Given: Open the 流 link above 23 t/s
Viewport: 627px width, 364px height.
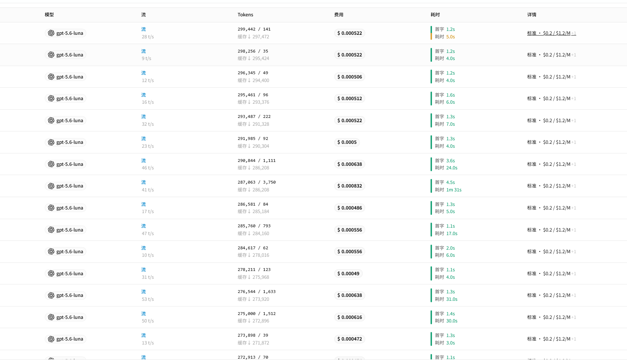Looking at the screenshot, I should point(144,138).
